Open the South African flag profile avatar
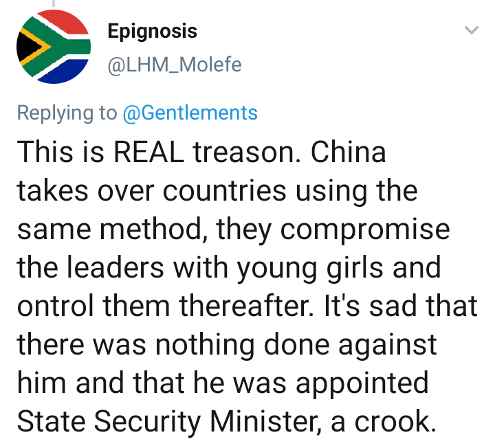The width and height of the screenshot is (495, 448). (x=54, y=47)
